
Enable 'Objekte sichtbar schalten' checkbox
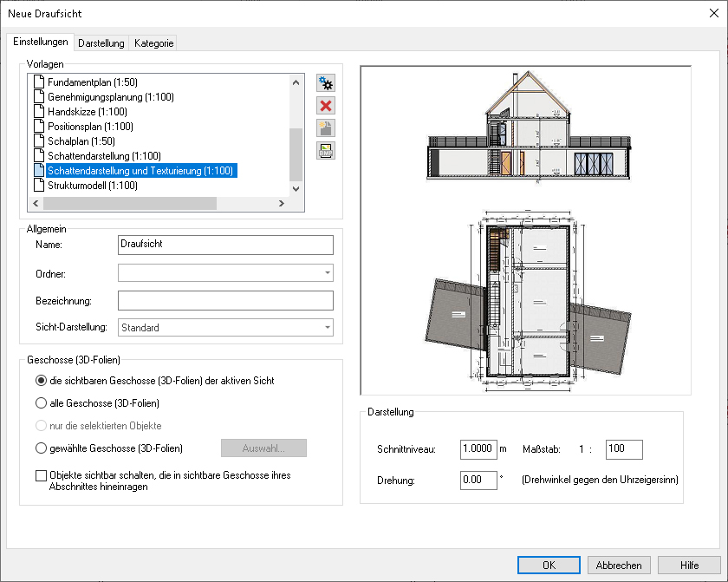point(42,475)
